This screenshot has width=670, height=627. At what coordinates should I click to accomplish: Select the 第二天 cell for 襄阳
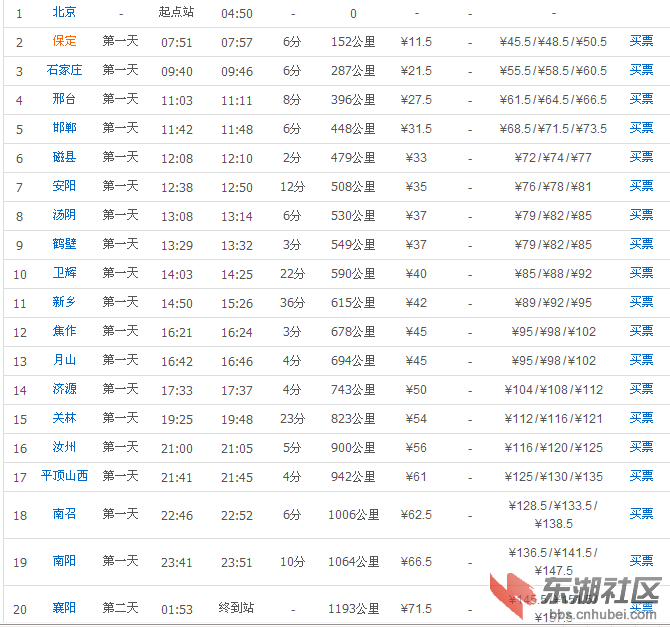click(x=120, y=607)
